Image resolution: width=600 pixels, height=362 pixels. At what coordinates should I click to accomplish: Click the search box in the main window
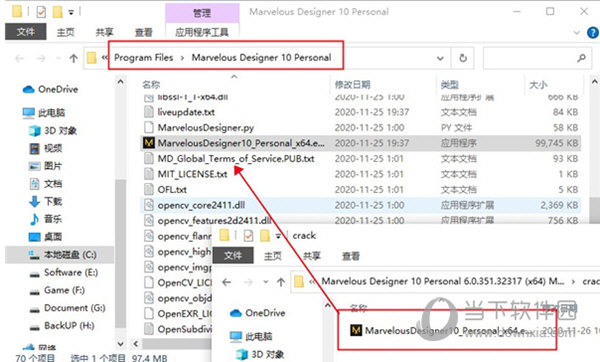(x=537, y=58)
